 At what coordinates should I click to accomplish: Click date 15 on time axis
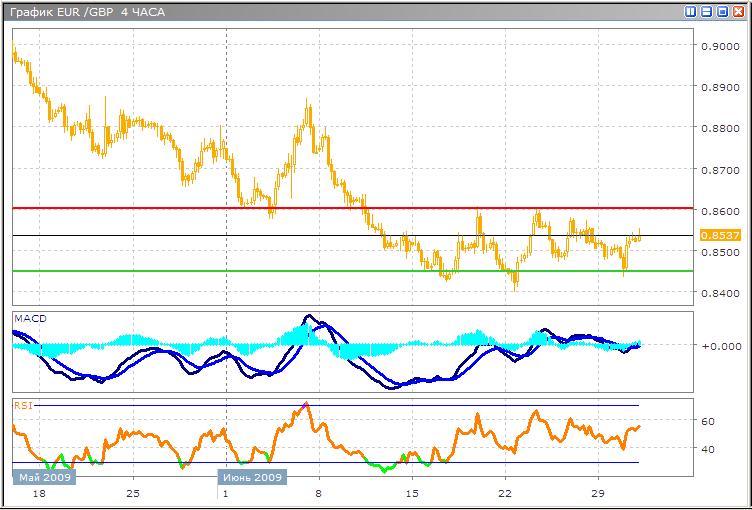[411, 494]
